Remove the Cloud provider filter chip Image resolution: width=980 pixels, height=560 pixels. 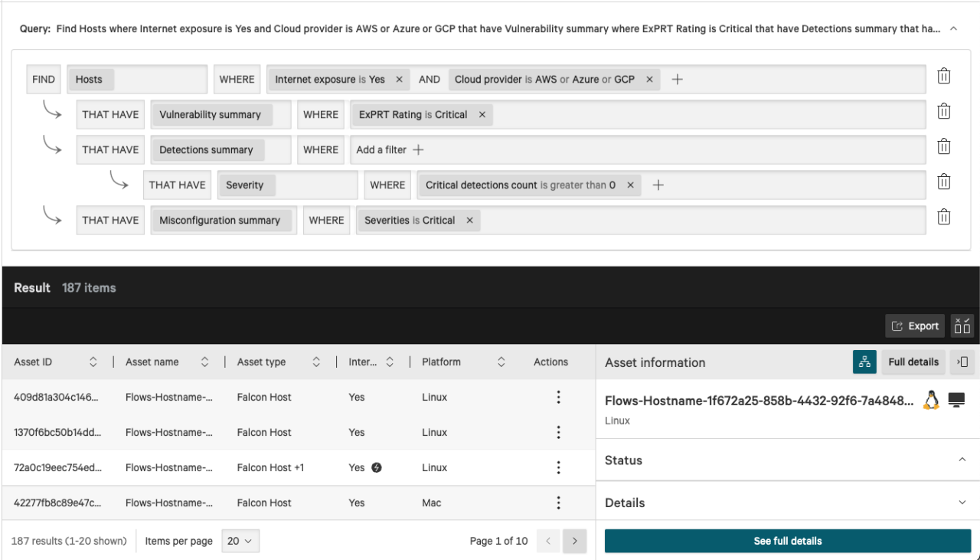pyautogui.click(x=649, y=79)
